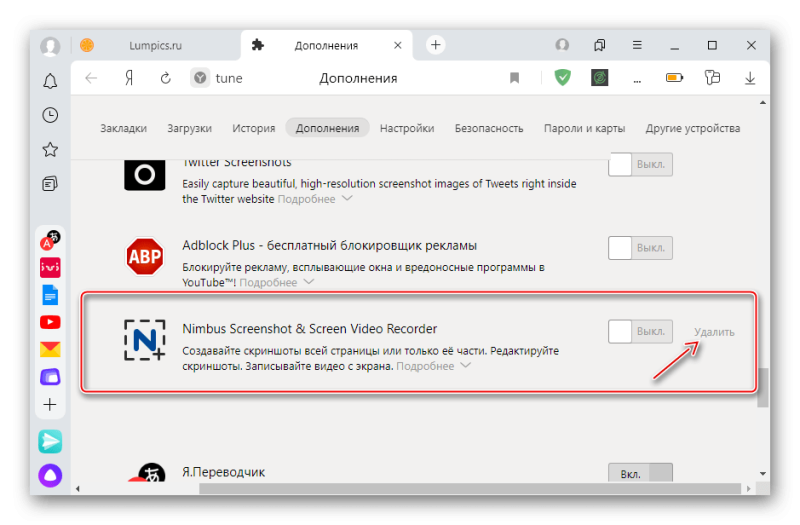Click Удалить for Nimbus Screenshot
Viewport: 800px width, 525px height.
(714, 332)
